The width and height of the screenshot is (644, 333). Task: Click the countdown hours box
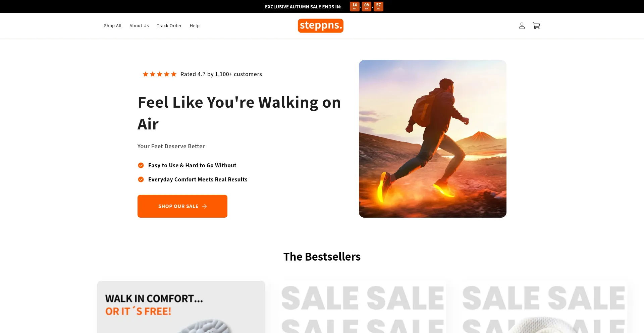click(x=355, y=6)
